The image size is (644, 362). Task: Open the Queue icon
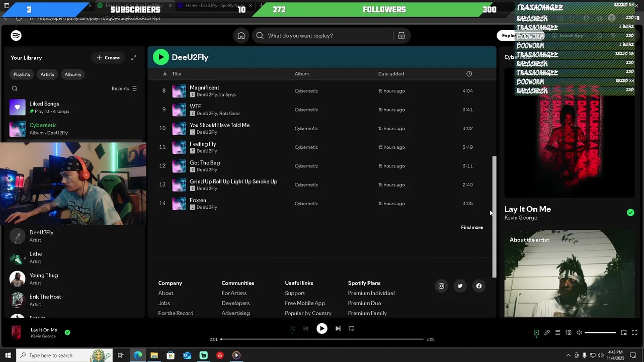(557, 333)
